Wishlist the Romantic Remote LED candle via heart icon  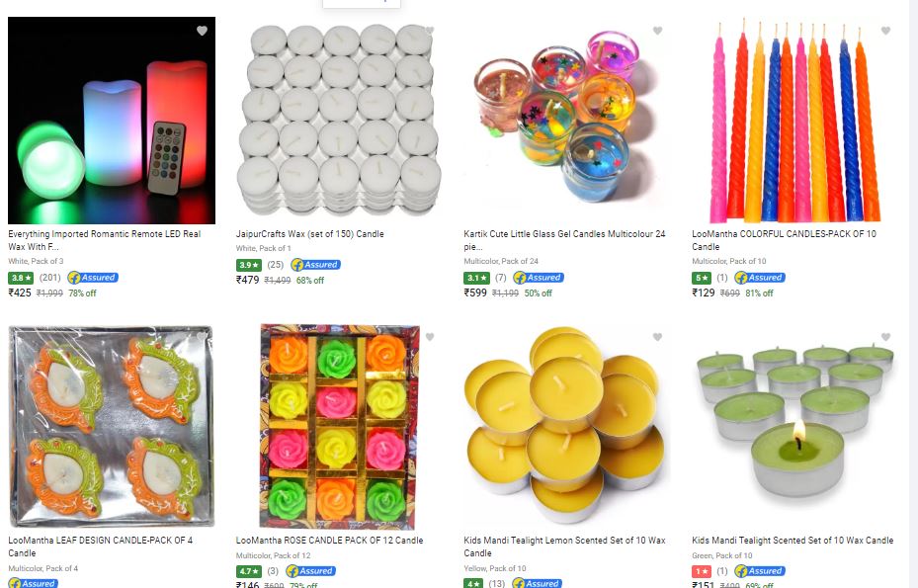202,31
